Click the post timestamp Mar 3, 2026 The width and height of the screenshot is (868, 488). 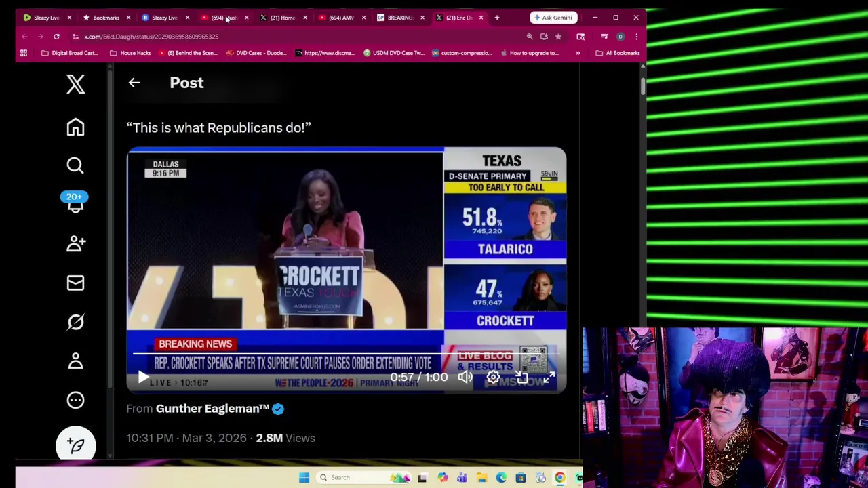(186, 438)
